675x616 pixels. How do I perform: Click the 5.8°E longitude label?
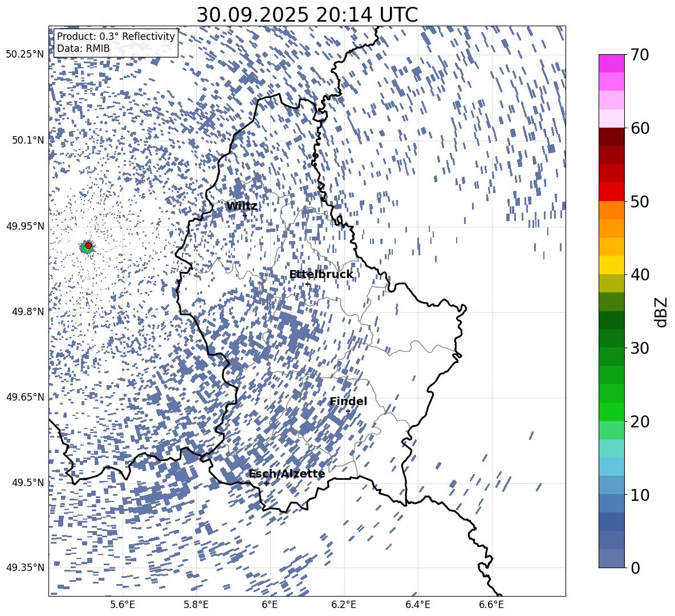pos(196,605)
